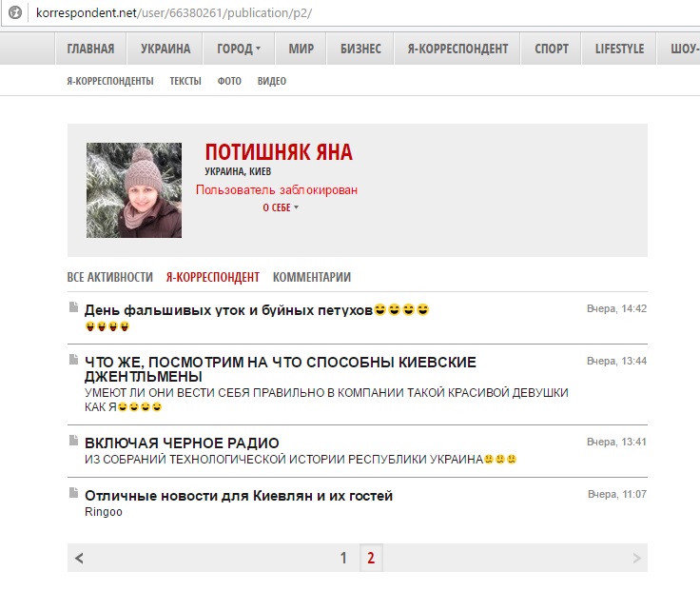Click the timestamp 'Вчера, 11:07'
Viewport: 700px width, 591px height.
click(x=617, y=494)
